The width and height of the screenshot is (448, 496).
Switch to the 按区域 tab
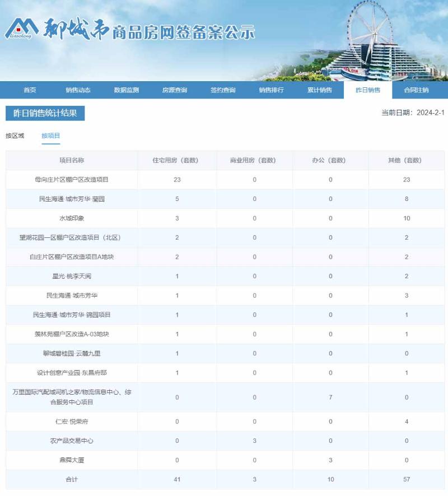15,135
